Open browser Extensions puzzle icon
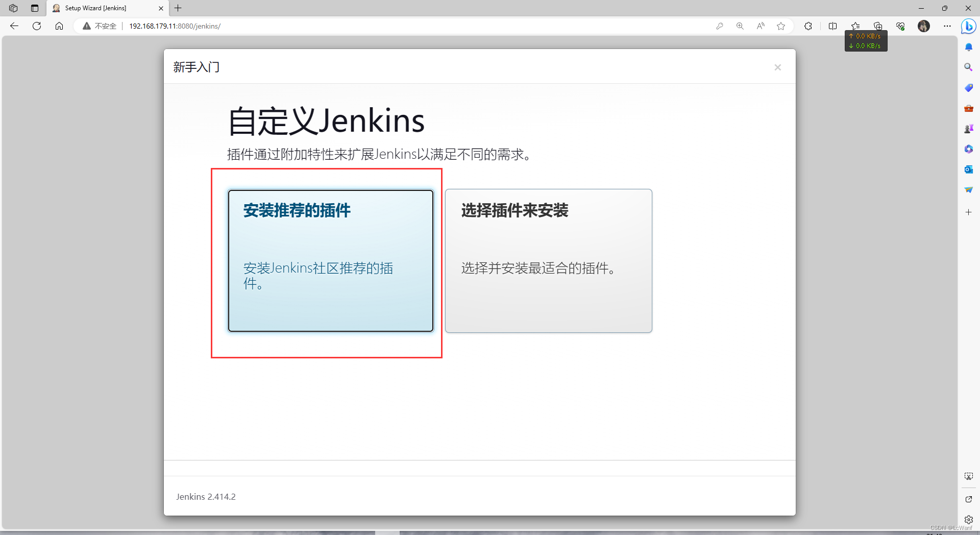Viewport: 980px width, 535px height. [808, 26]
